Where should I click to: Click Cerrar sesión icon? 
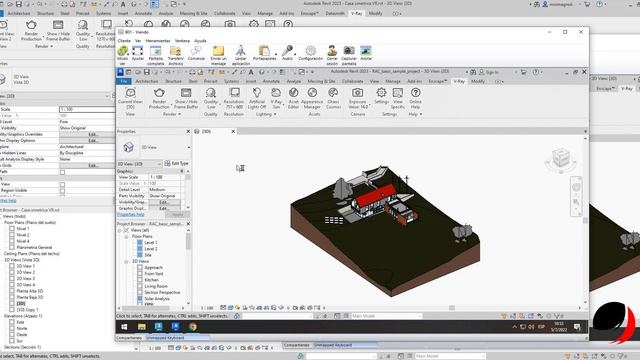tap(332, 51)
